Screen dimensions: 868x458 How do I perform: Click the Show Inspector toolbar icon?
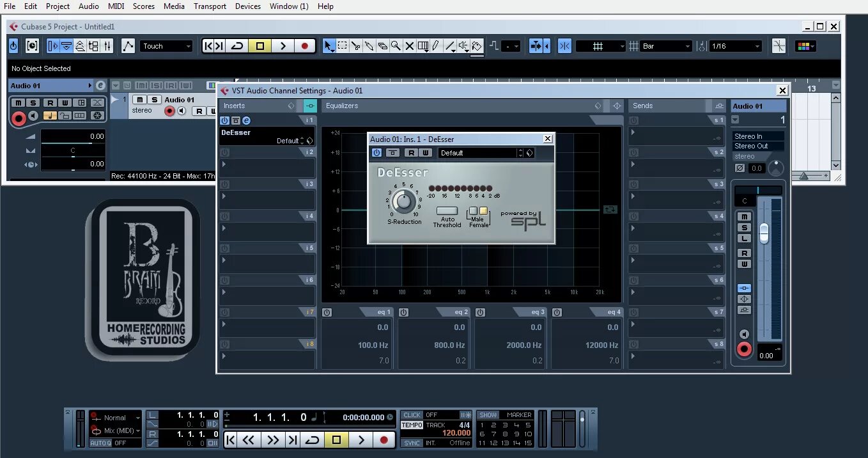(53, 46)
